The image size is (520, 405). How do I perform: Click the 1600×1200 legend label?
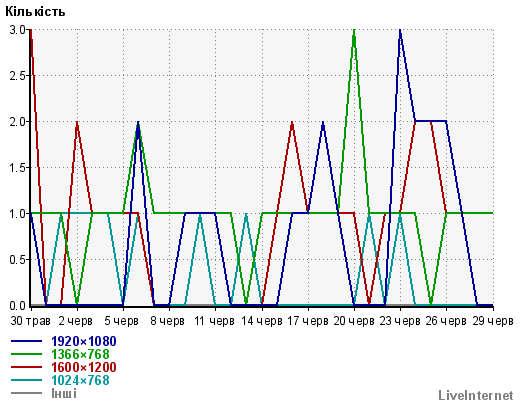tap(84, 367)
